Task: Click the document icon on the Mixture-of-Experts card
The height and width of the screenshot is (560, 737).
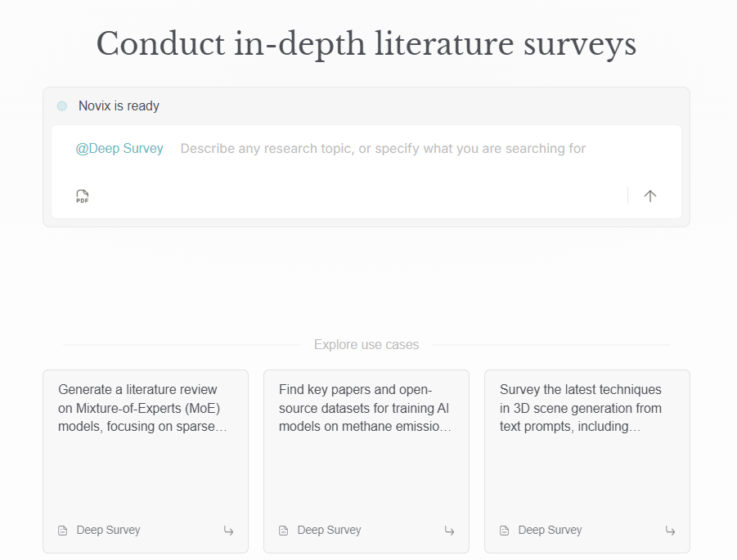Action: coord(63,531)
